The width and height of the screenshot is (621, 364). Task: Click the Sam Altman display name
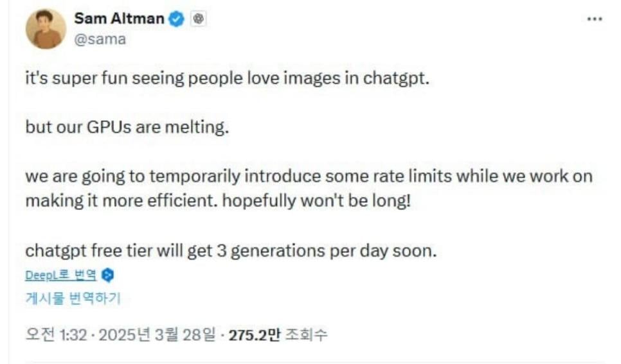(x=119, y=19)
